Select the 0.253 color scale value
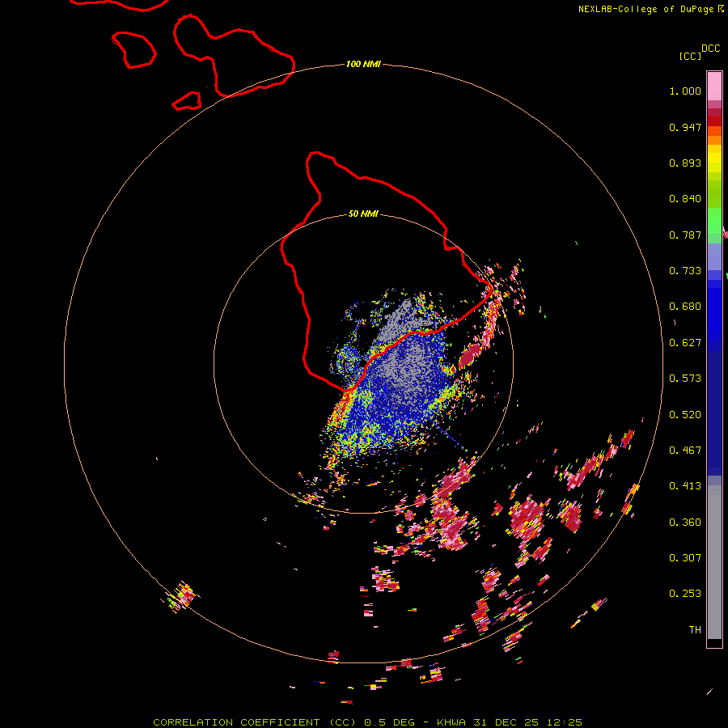The height and width of the screenshot is (728, 728). pos(685,594)
